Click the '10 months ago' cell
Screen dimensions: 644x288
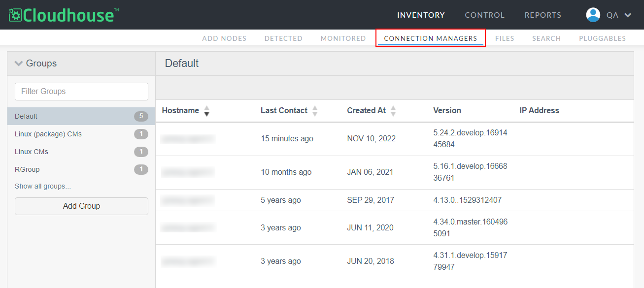click(x=286, y=172)
